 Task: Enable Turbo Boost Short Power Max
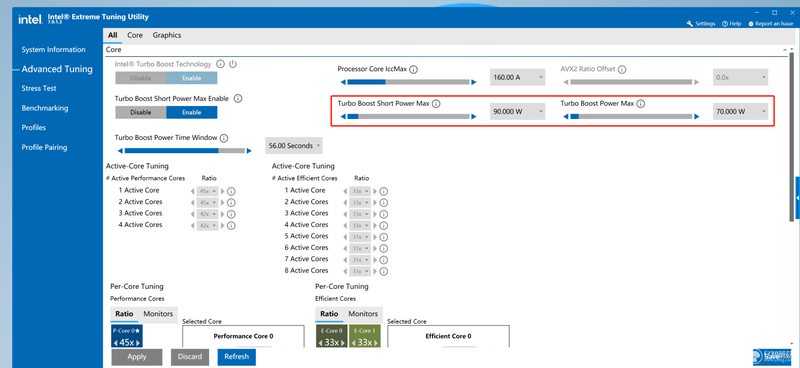pos(192,112)
